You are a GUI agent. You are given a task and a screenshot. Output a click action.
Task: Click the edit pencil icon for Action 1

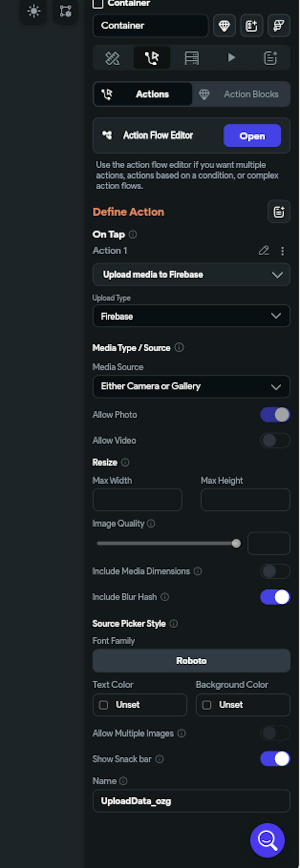[x=264, y=250]
